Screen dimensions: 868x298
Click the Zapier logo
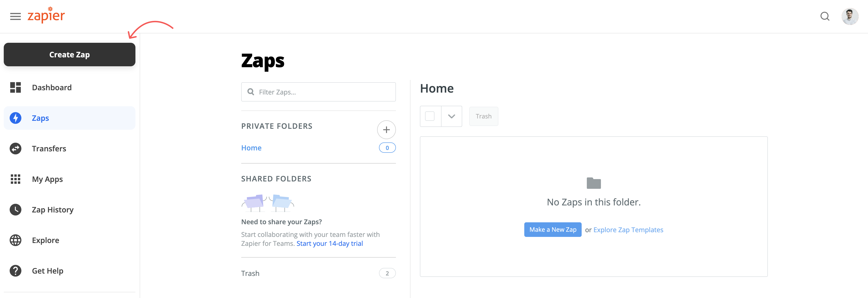tap(46, 15)
